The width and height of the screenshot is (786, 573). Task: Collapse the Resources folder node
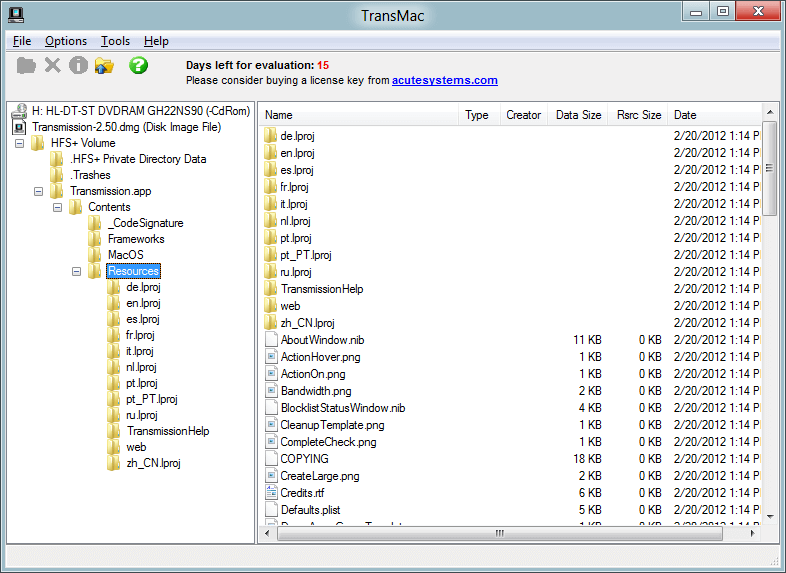[77, 271]
